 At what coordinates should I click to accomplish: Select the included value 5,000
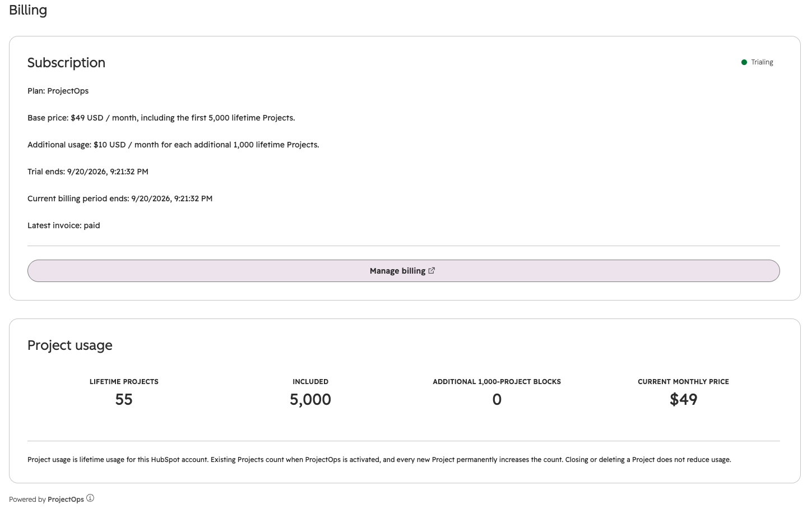pos(310,399)
